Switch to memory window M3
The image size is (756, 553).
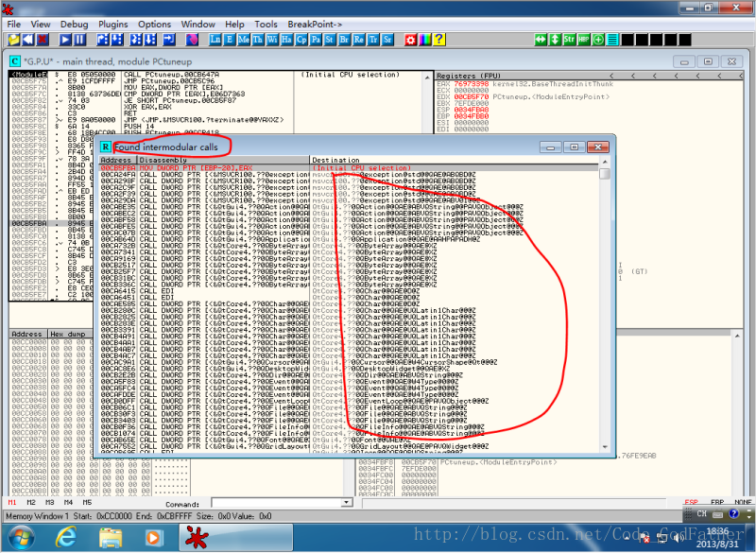coord(50,502)
